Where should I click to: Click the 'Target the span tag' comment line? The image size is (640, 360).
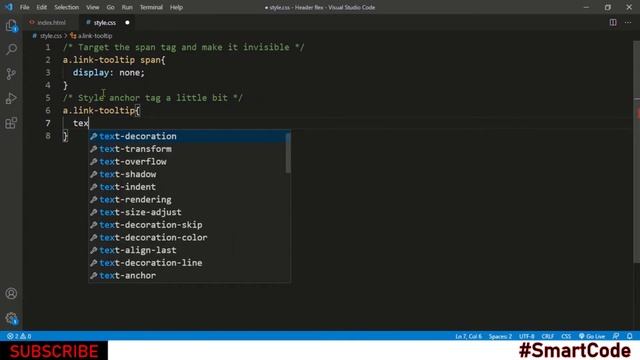[183, 47]
